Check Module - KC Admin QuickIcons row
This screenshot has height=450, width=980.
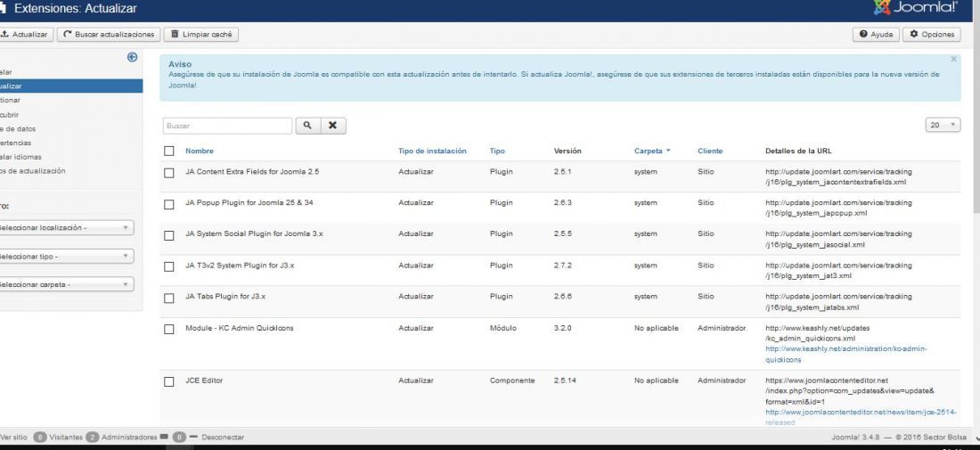pos(168,330)
